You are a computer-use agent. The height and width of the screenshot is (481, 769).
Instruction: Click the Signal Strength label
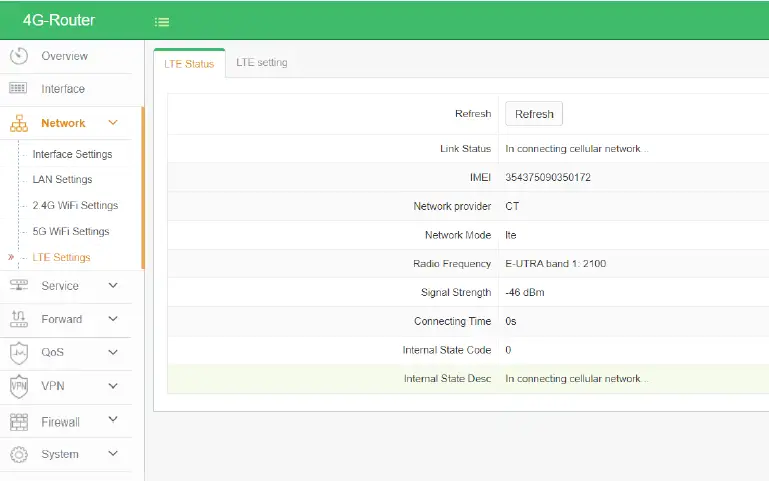pyautogui.click(x=456, y=293)
